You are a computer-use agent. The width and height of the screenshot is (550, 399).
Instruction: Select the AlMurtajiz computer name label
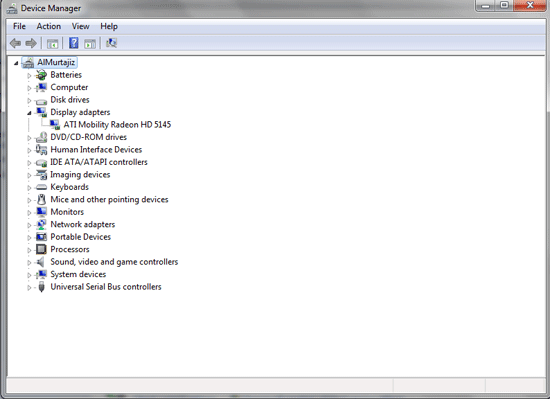[56, 62]
